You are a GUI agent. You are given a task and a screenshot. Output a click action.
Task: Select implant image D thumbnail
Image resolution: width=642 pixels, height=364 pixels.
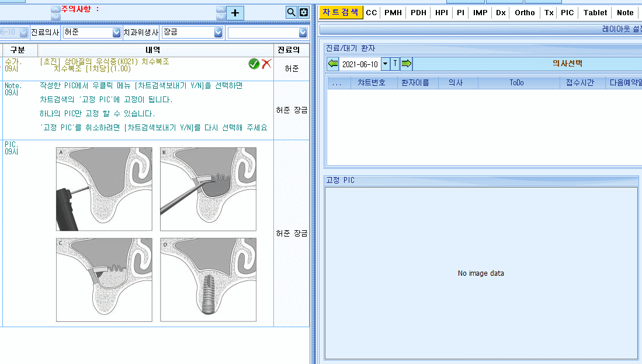(x=208, y=280)
